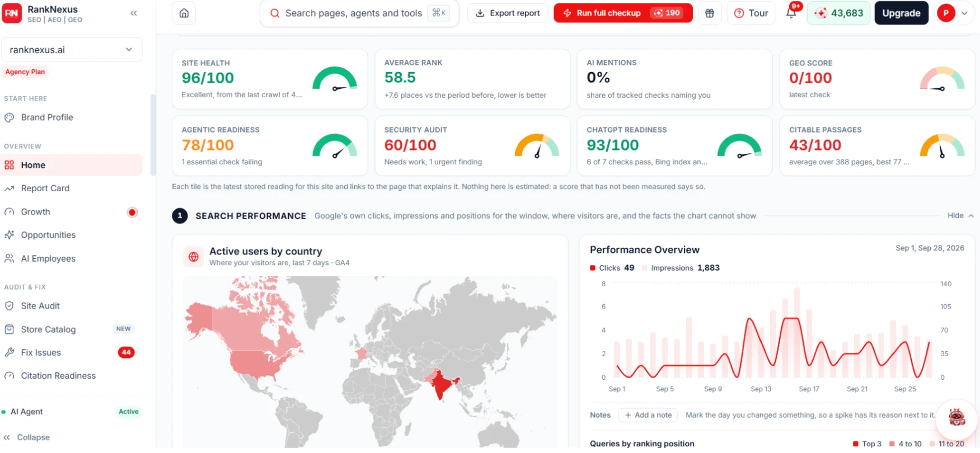Click the RankNexus logo icon
Screen dimensions: 980x453
(x=12, y=13)
